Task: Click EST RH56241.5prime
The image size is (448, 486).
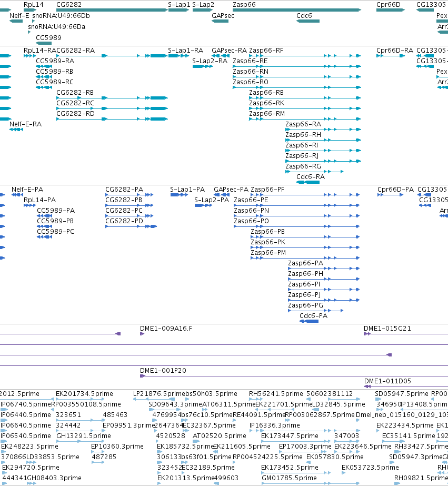Action: (276, 394)
